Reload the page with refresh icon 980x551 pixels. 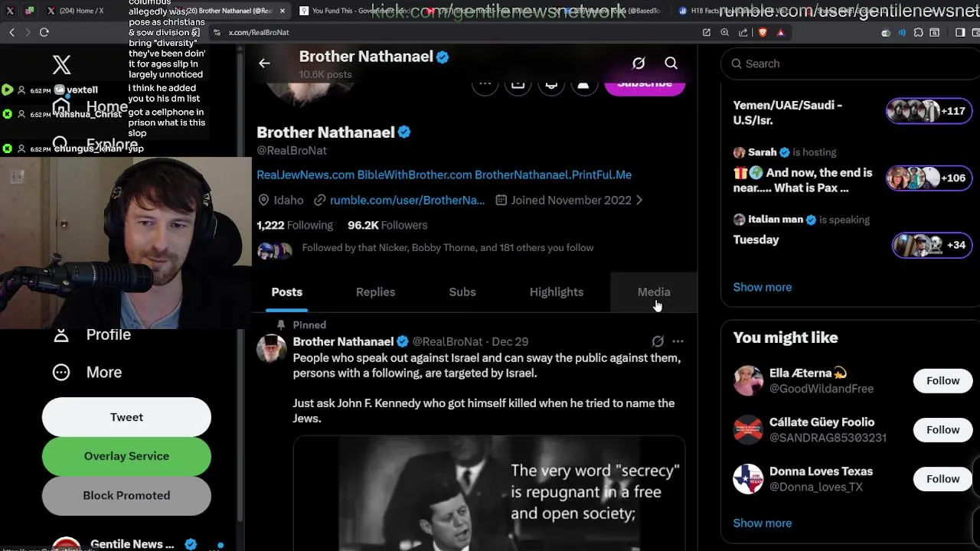(44, 32)
